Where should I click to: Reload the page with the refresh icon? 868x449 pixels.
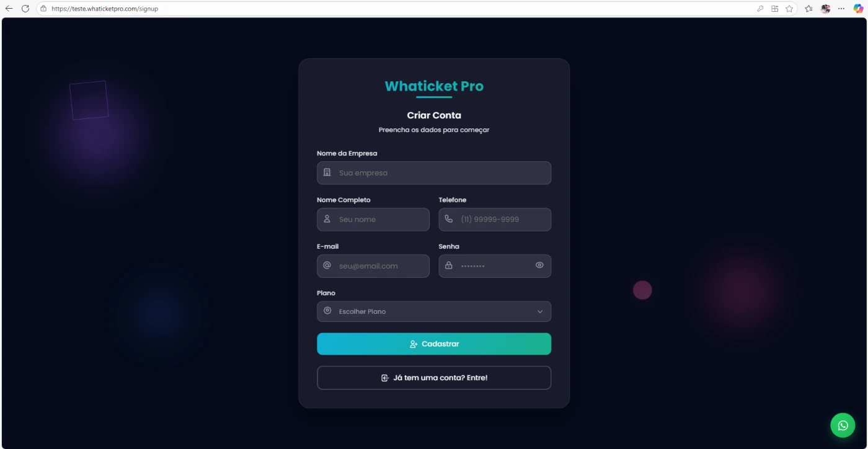(25, 9)
